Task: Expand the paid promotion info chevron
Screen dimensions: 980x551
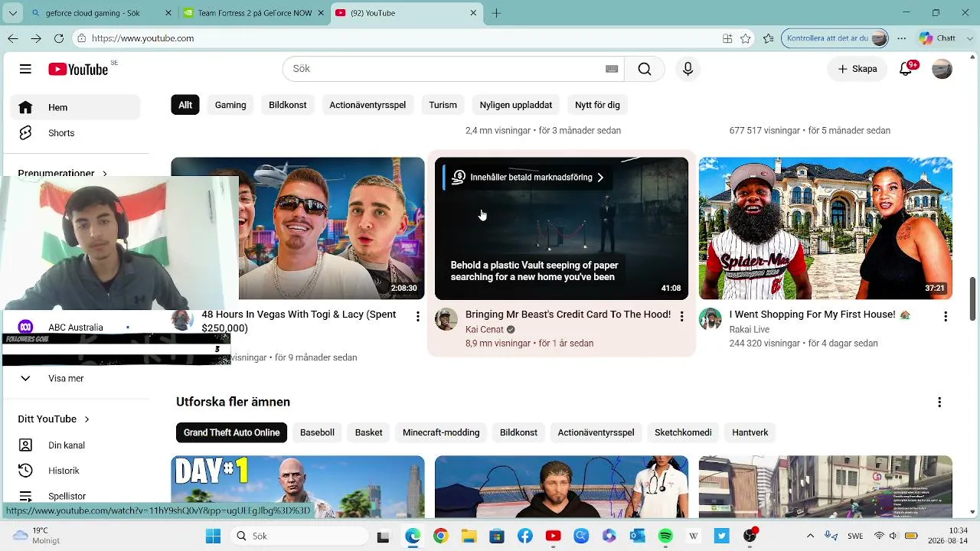Action: point(600,178)
